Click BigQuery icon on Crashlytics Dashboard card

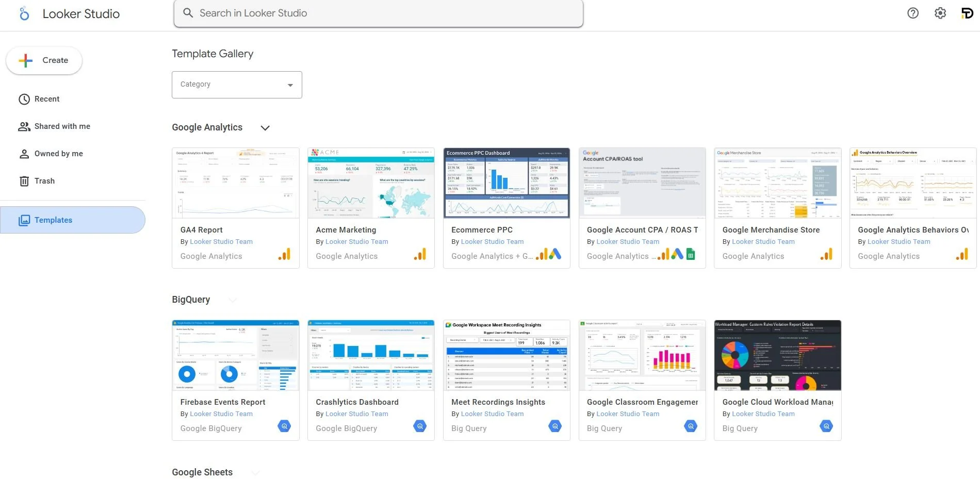click(x=420, y=426)
